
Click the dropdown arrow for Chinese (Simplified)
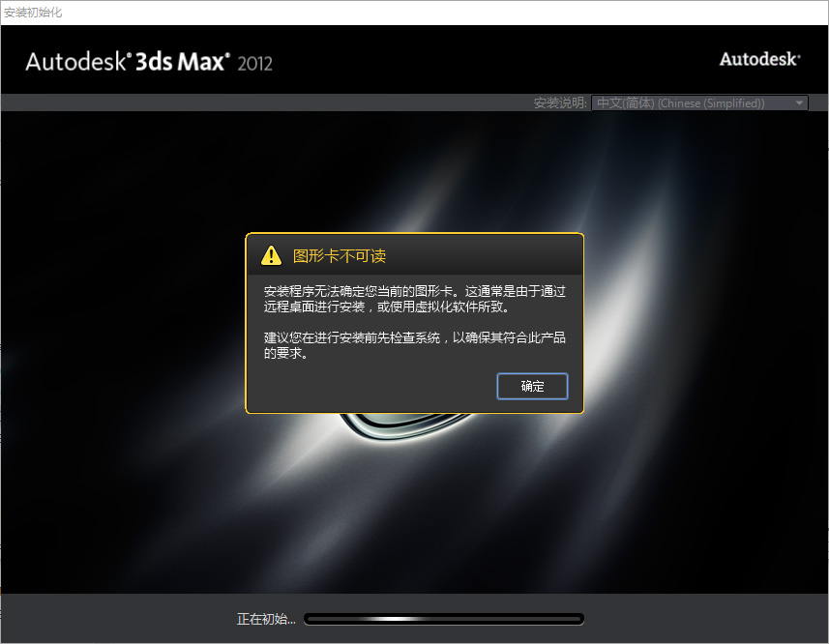[798, 102]
